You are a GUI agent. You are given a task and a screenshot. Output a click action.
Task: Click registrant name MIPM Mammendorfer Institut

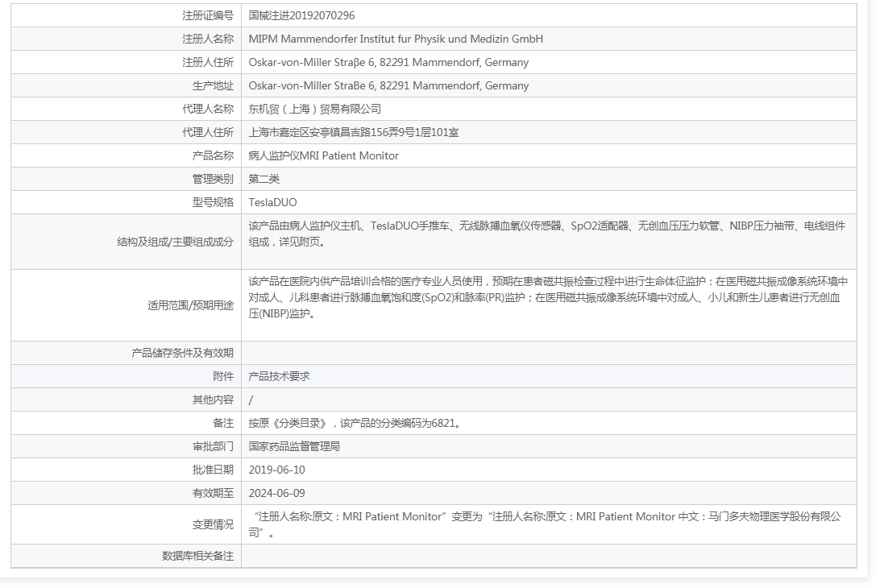[396, 39]
